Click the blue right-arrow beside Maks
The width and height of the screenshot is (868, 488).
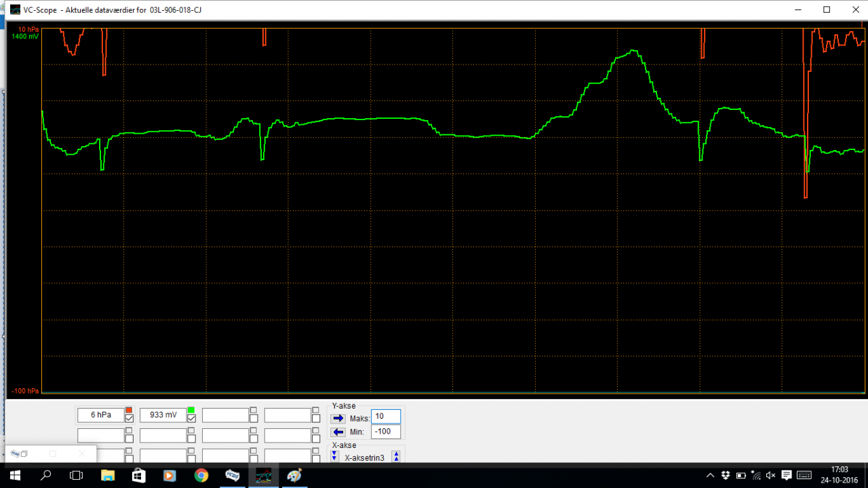pos(338,418)
